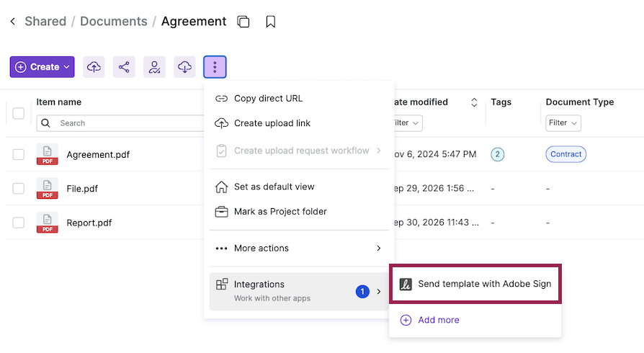Open the Shared breadcrumb link
Viewport: 644px width, 353px height.
tap(45, 22)
